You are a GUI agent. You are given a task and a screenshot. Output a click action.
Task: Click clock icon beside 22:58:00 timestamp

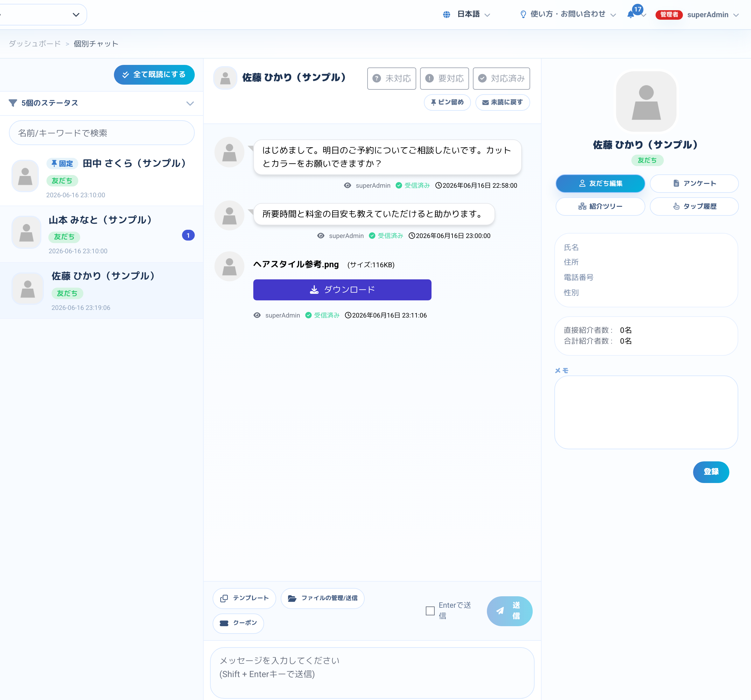coord(439,185)
